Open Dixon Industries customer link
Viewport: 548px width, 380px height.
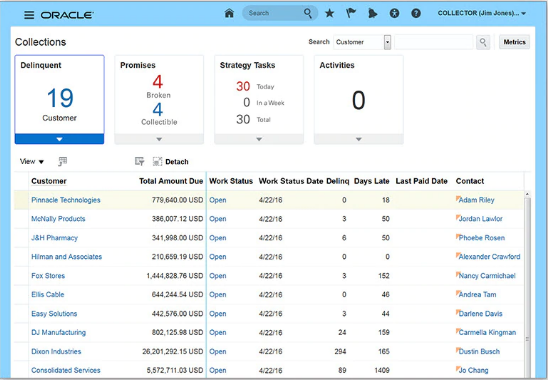[x=56, y=351]
